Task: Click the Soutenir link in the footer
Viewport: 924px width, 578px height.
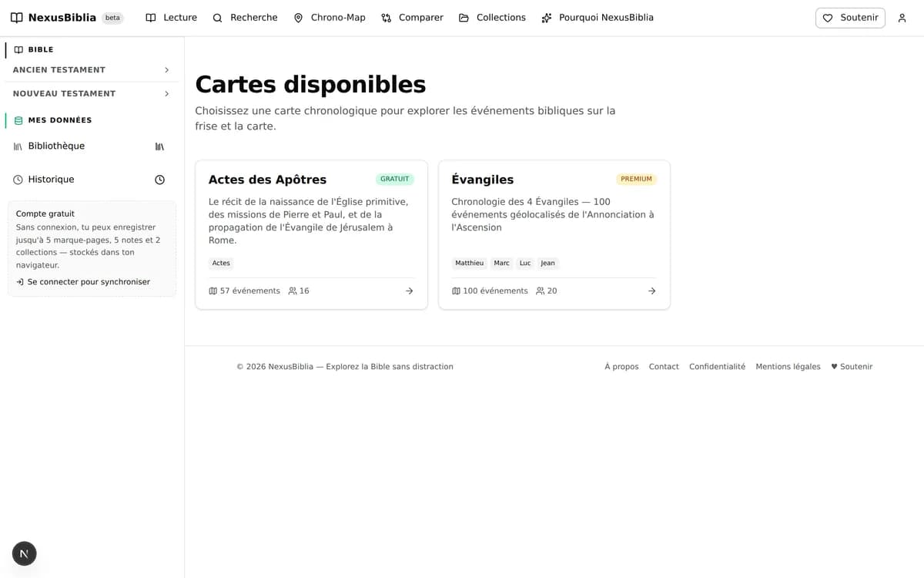Action: tap(852, 367)
